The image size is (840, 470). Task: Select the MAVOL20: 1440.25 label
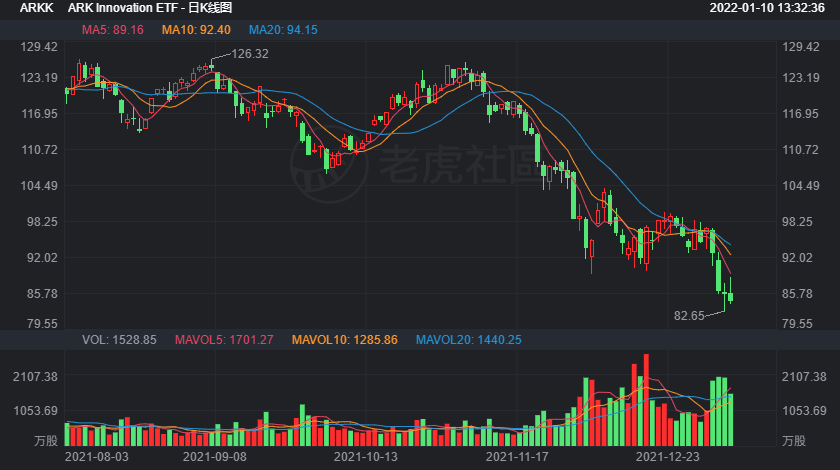click(468, 340)
